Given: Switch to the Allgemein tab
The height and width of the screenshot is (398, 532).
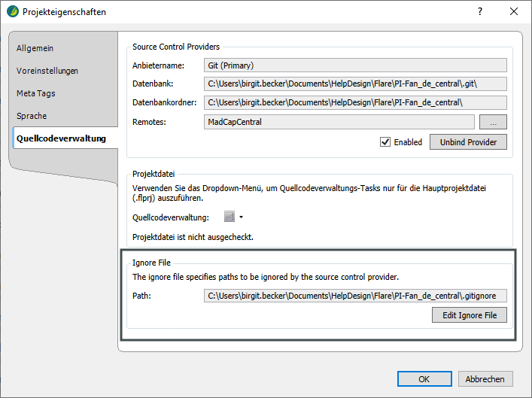Looking at the screenshot, I should [35, 48].
